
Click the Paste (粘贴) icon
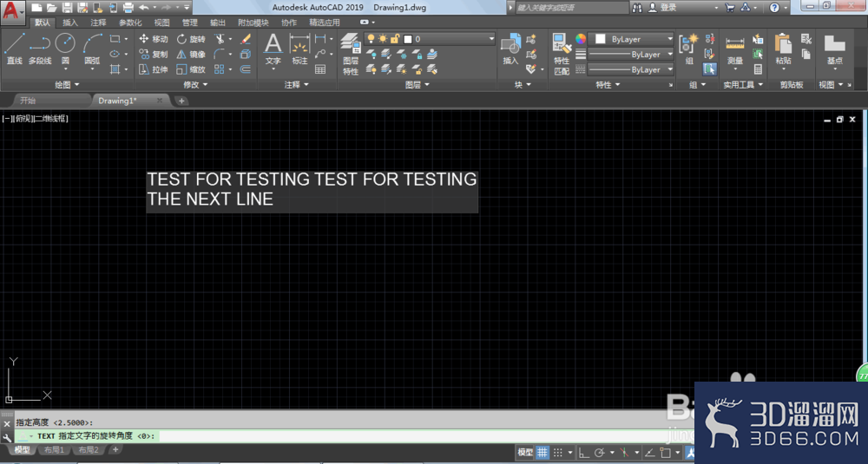[783, 49]
